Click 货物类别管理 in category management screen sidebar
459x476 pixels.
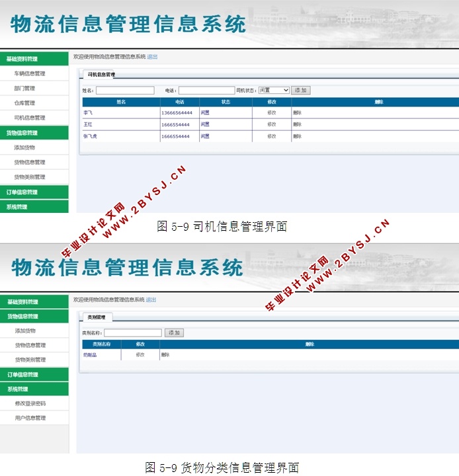tap(30, 360)
